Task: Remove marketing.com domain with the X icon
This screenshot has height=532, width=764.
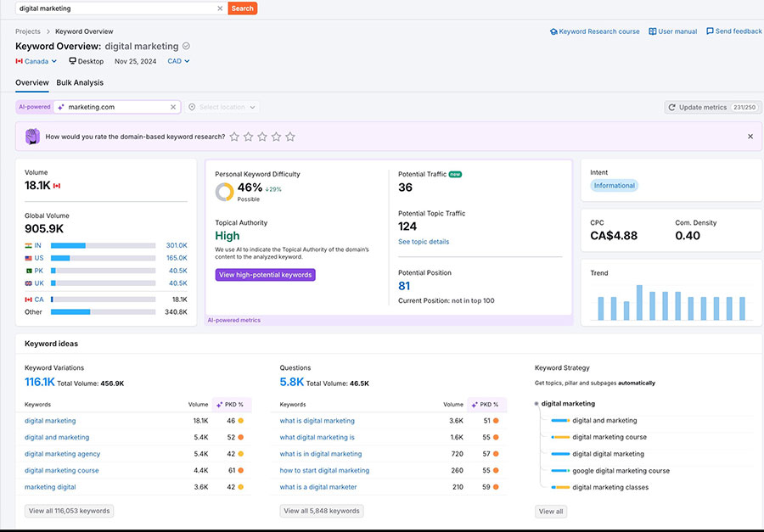Action: [x=173, y=107]
